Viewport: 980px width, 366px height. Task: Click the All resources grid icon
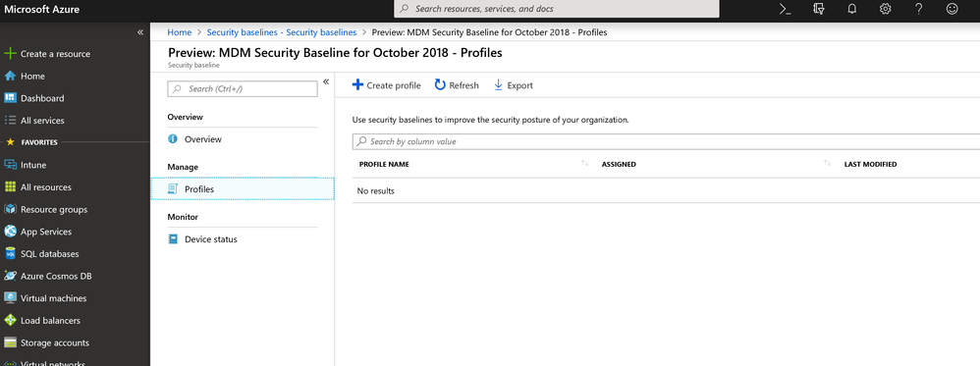click(x=10, y=186)
